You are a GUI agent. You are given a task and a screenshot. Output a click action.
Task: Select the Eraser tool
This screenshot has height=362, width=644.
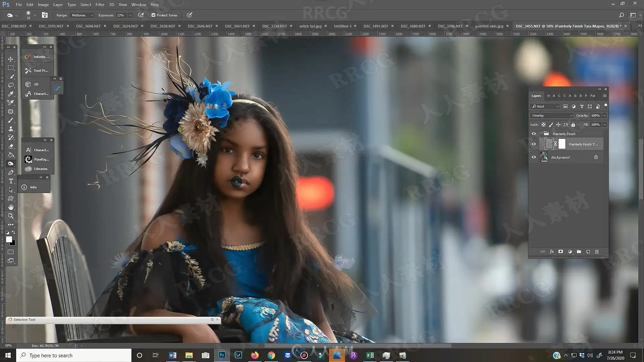pos(11,146)
